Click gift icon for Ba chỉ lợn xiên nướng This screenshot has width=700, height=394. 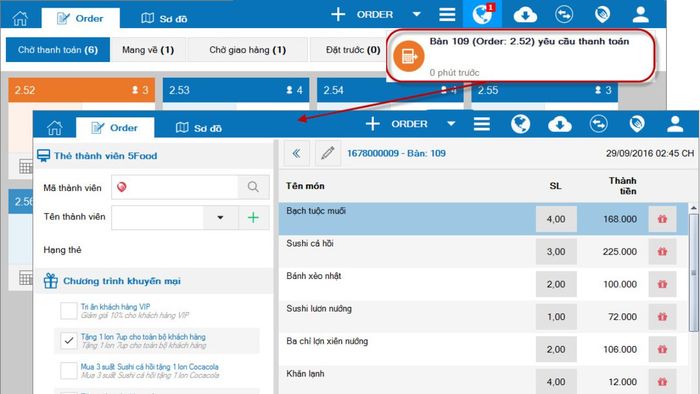[662, 349]
